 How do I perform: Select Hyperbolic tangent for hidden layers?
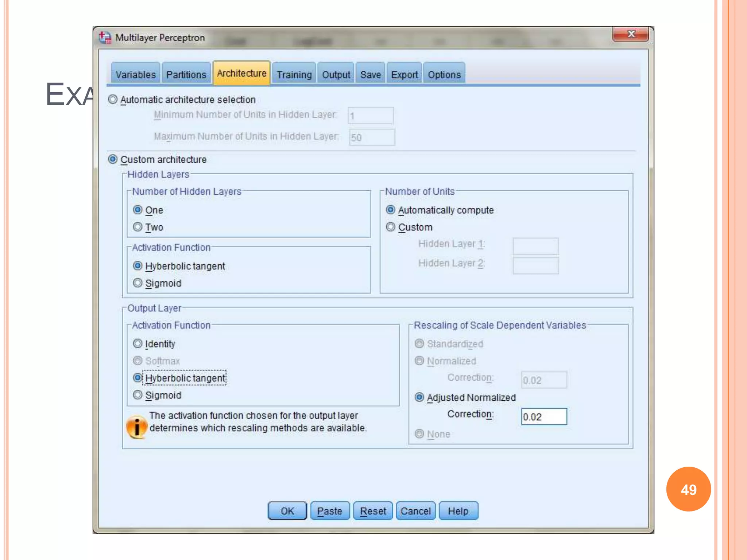(x=138, y=266)
